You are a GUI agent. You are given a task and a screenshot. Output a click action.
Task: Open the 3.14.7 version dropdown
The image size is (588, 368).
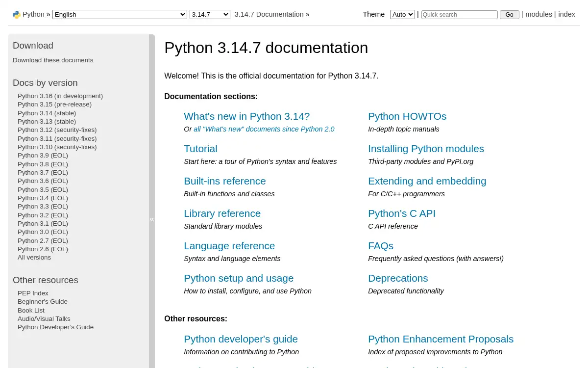coord(210,15)
